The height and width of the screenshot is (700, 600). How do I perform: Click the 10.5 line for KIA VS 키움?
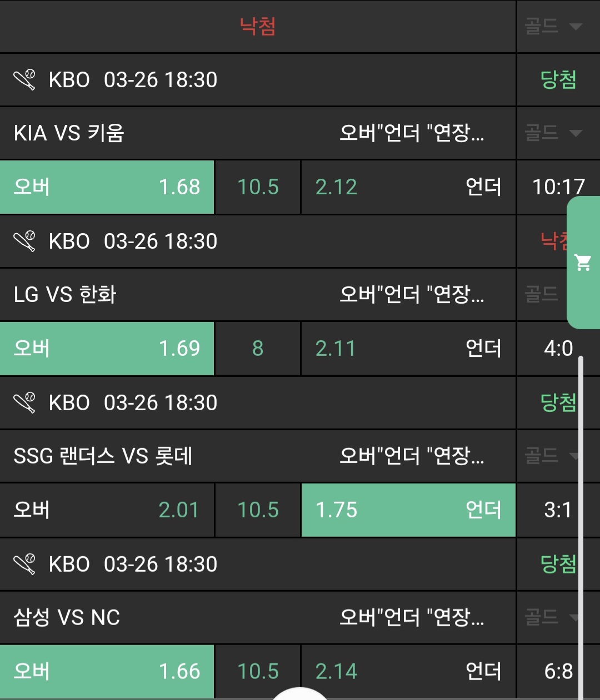pos(258,187)
